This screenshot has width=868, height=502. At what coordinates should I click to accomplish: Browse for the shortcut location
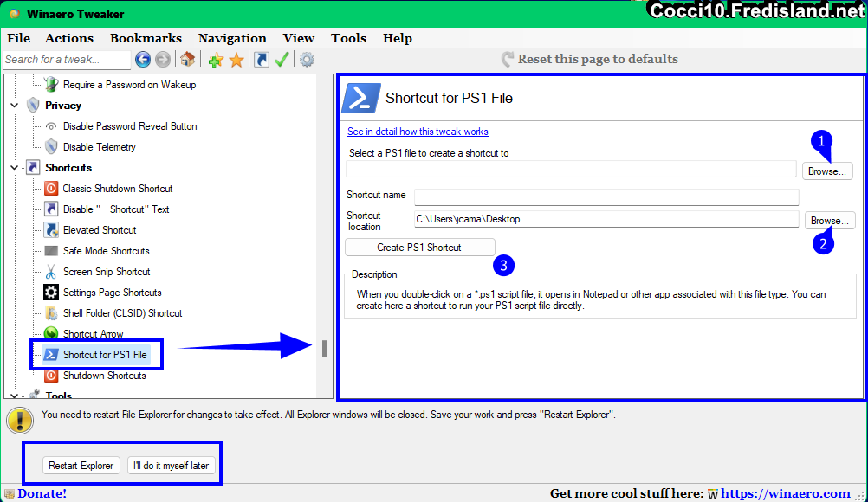(x=830, y=220)
